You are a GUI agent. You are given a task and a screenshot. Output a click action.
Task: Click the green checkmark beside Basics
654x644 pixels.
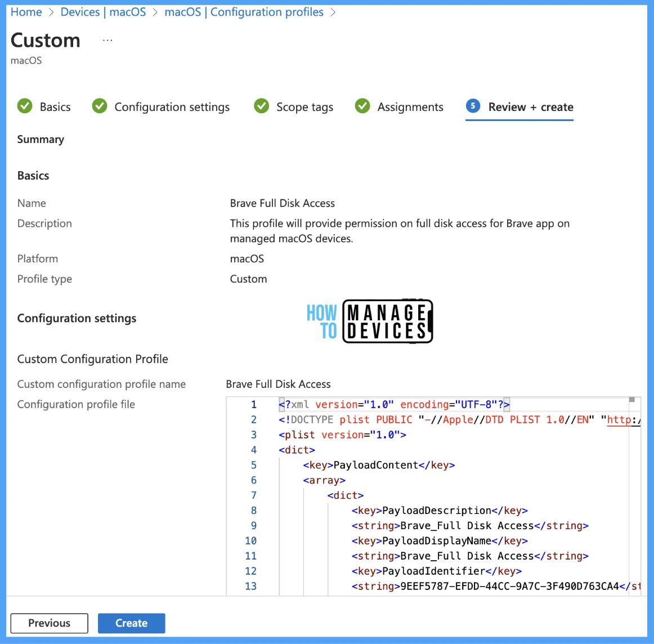25,106
